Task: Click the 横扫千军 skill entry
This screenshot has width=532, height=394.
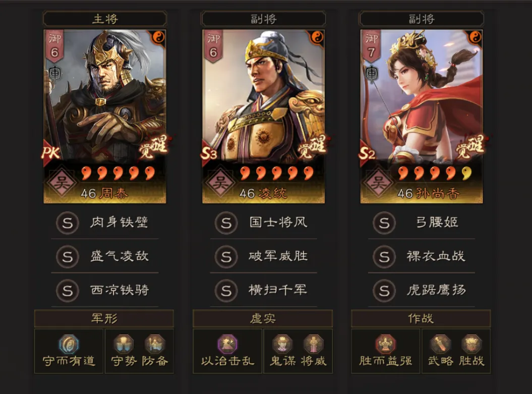Action: click(263, 290)
